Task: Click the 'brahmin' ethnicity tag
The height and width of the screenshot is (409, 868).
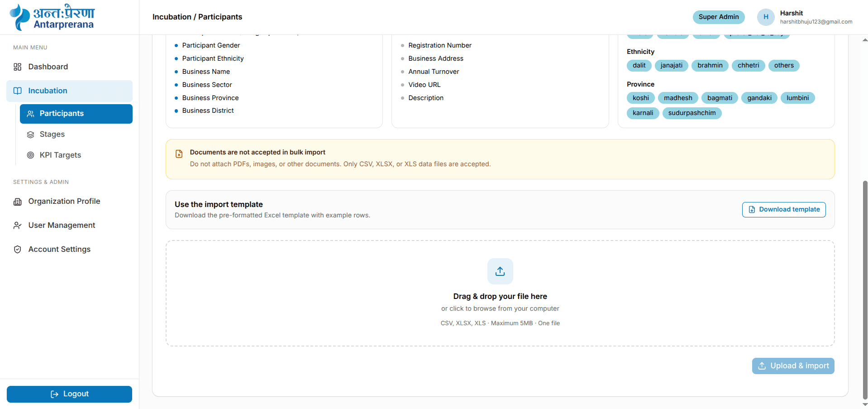Action: [x=710, y=66]
